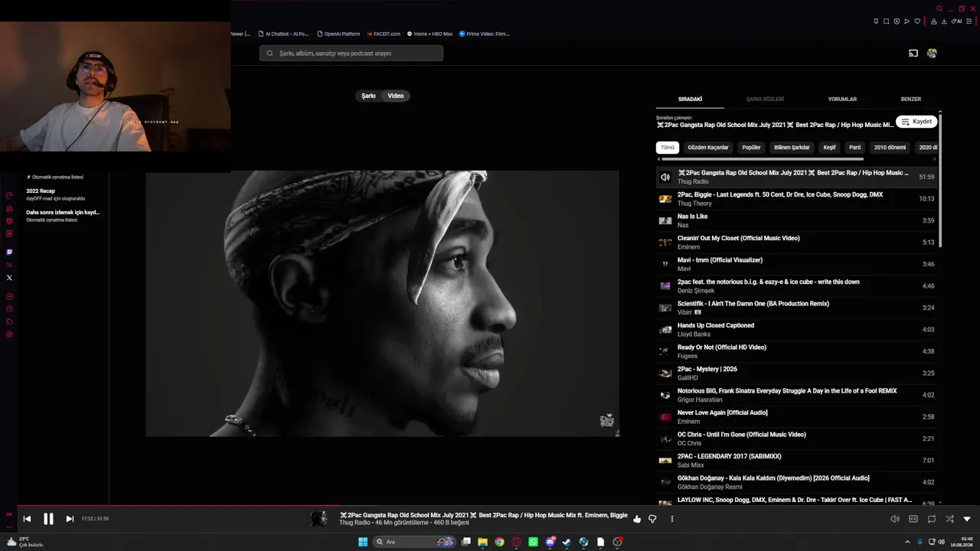Select the 2010 dönemi filter chip
The image size is (980, 551).
tap(890, 147)
